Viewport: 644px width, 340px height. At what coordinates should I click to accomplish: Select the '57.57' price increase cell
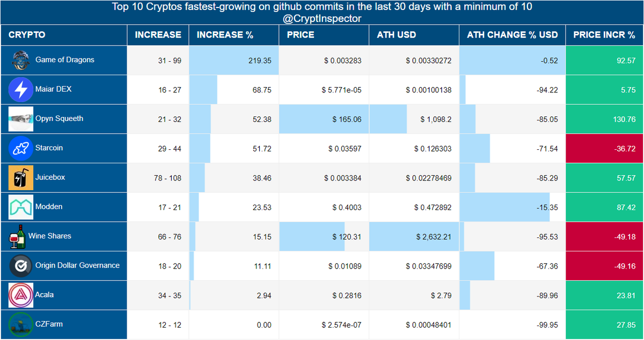[605, 178]
